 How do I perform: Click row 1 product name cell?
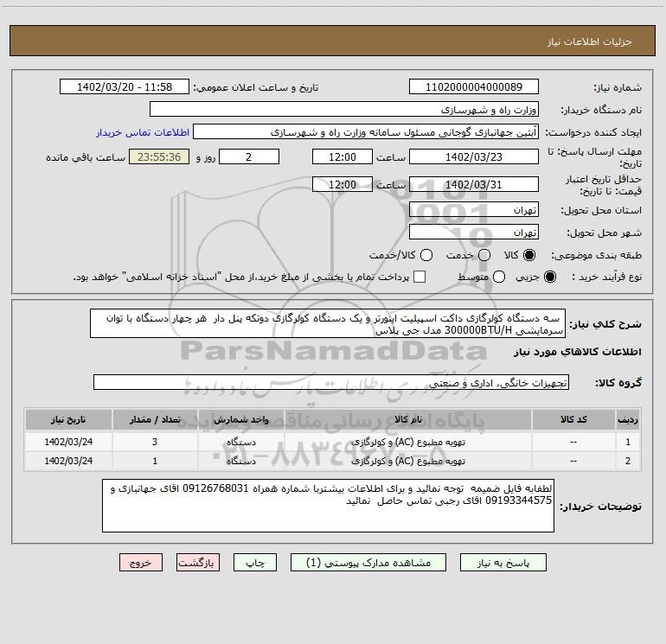pos(408,442)
